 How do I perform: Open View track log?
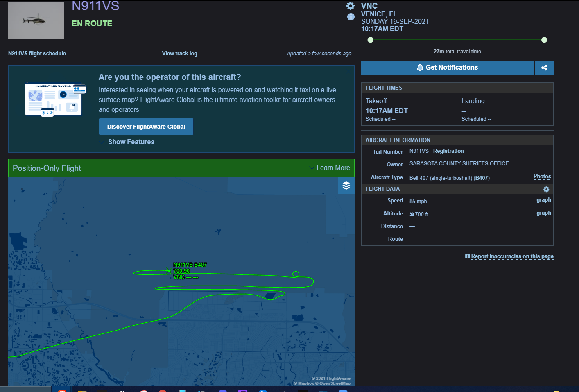click(179, 54)
